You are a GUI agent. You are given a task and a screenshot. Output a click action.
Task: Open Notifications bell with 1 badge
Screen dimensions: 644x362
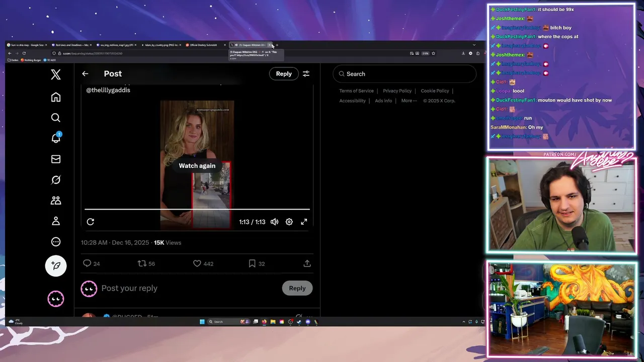[56, 138]
